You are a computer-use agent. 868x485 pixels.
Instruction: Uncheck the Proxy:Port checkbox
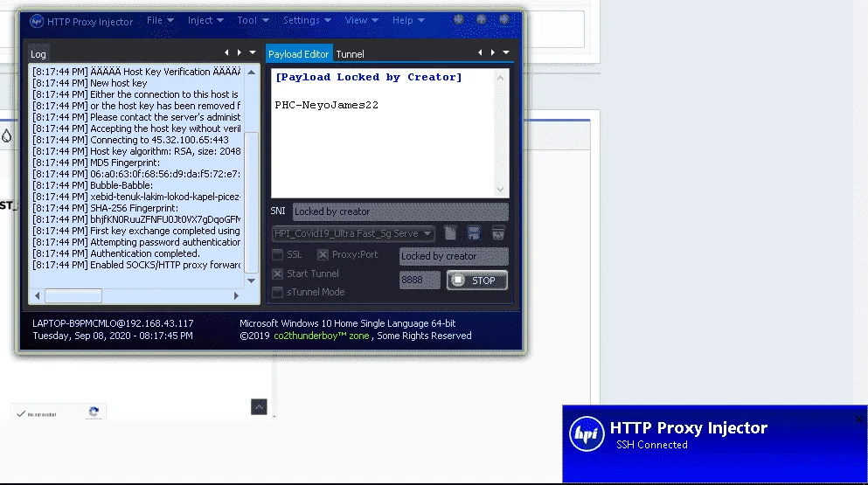pyautogui.click(x=323, y=254)
